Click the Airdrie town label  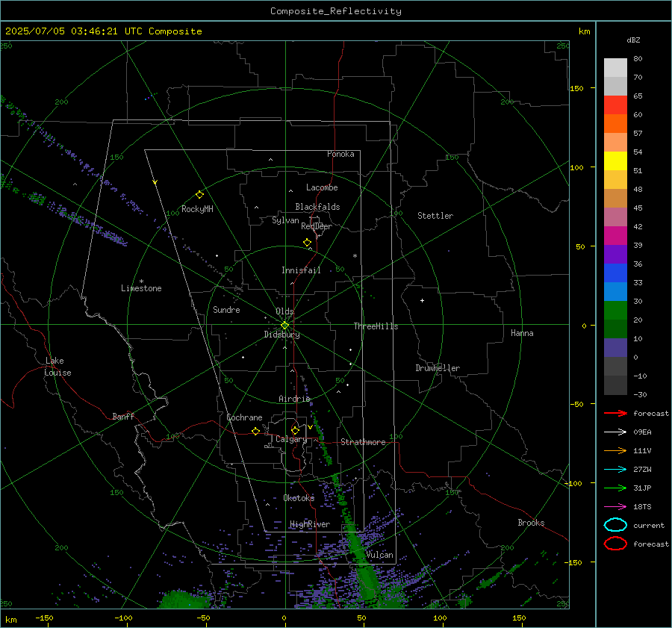point(294,399)
